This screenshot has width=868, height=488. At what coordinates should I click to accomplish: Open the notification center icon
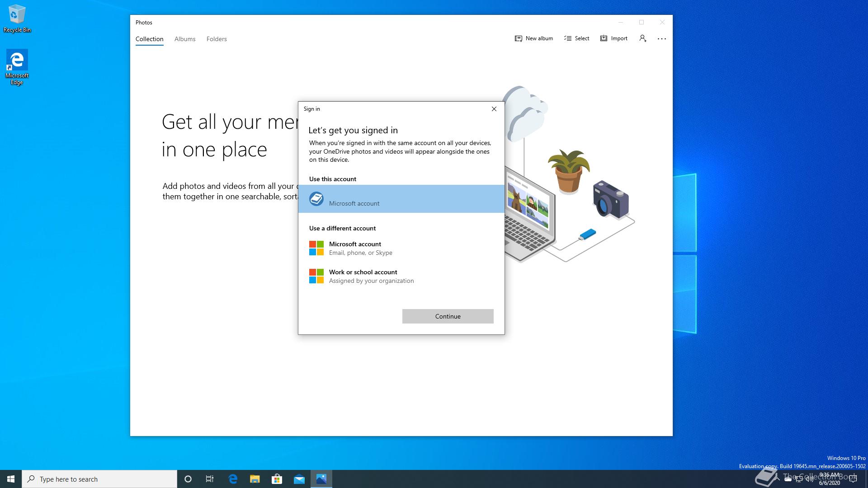coord(853,479)
